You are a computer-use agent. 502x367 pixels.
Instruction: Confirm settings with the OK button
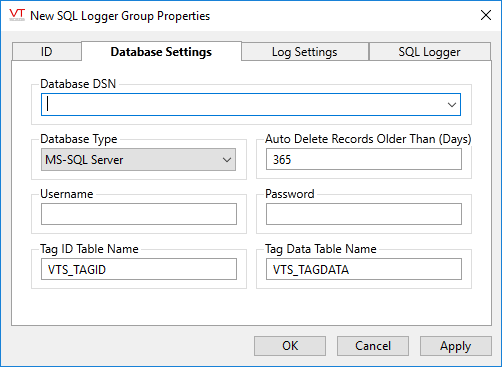pyautogui.click(x=290, y=346)
